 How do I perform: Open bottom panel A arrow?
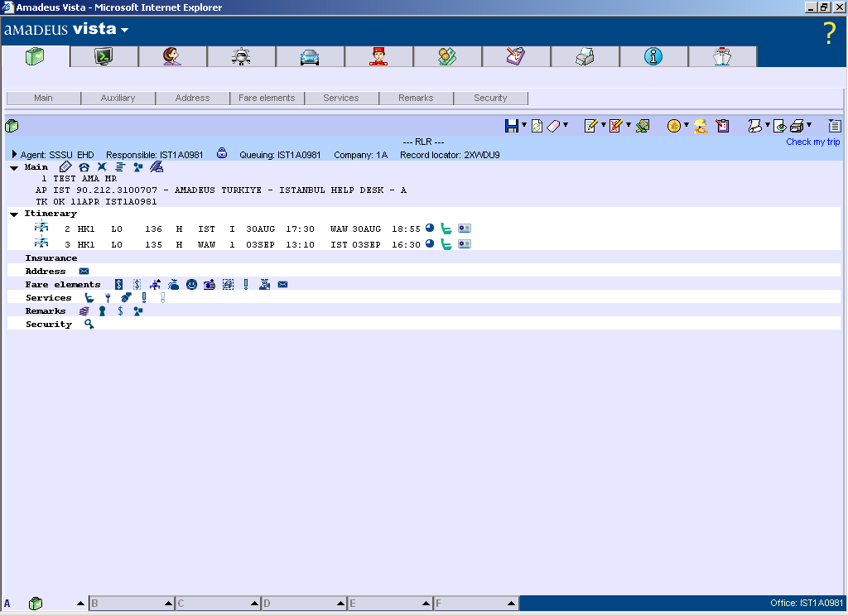(x=80, y=603)
